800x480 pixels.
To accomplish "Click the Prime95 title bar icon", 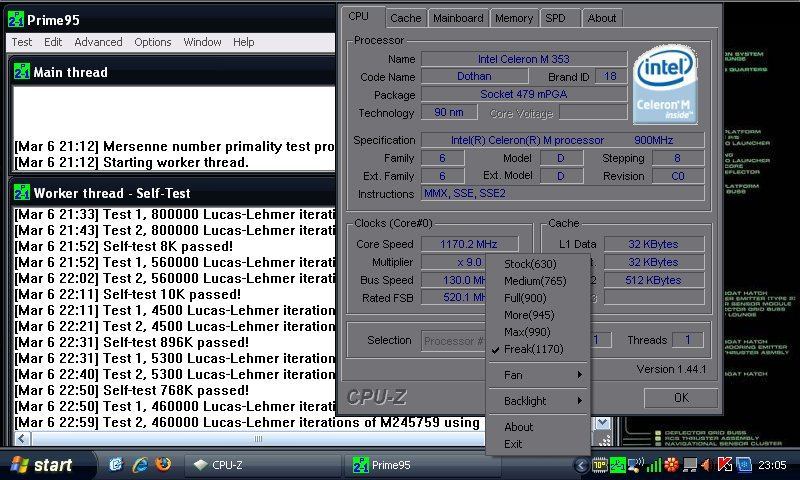I will tap(15, 19).
